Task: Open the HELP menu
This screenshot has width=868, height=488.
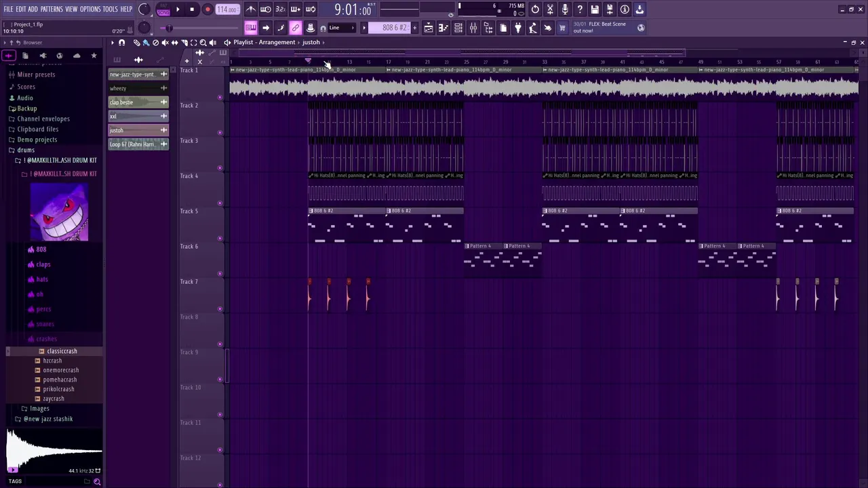Action: 127,9
